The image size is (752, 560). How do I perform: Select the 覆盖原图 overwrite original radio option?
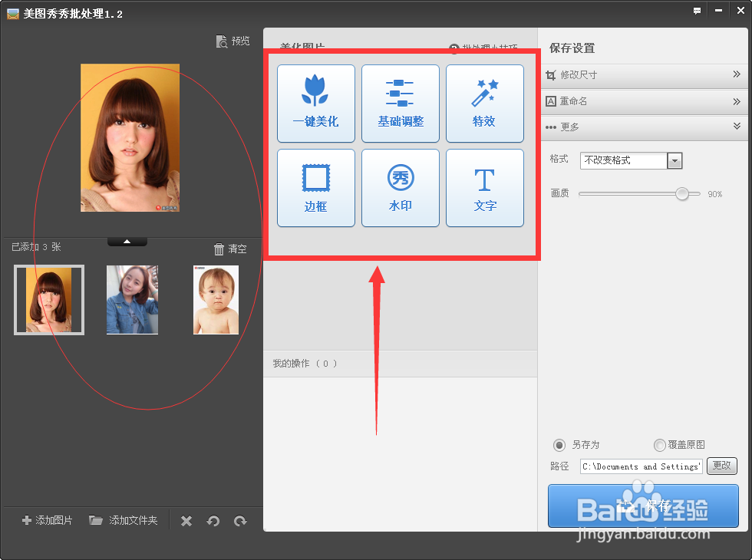(660, 445)
